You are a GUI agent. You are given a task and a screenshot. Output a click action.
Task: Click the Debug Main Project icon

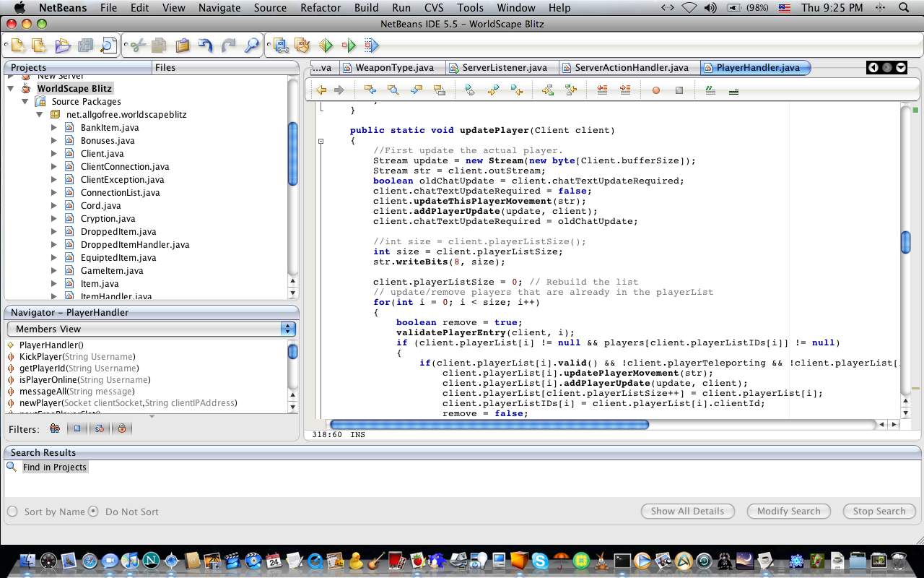[349, 46]
